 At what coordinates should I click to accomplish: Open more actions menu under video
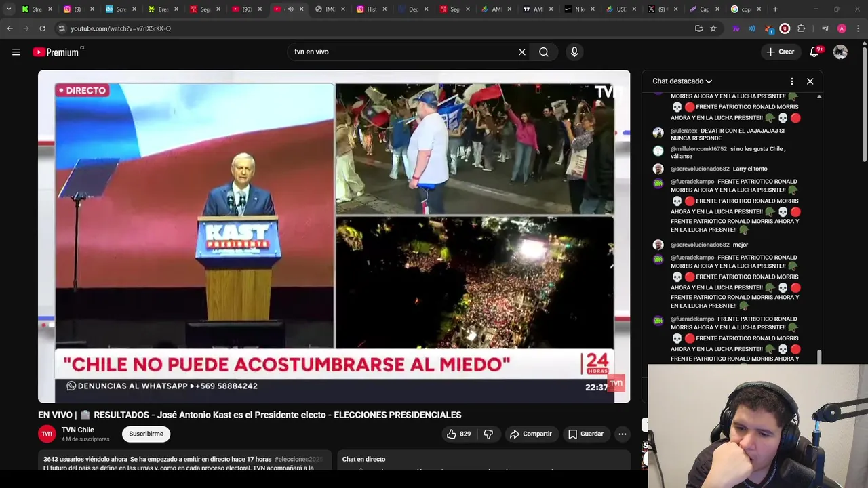(622, 434)
